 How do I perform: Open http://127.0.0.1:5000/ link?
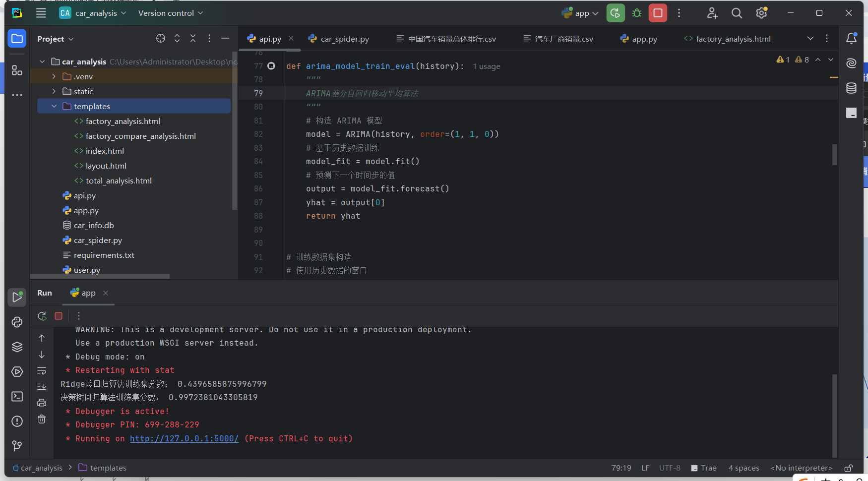coord(185,439)
